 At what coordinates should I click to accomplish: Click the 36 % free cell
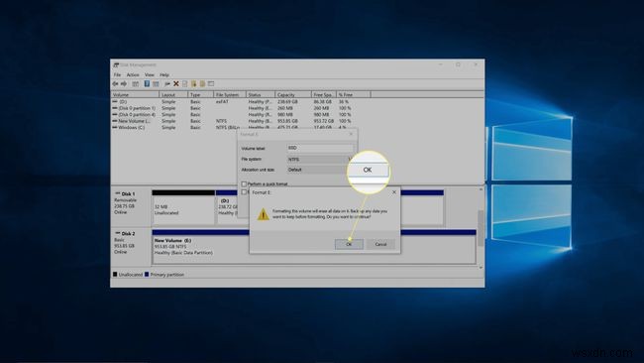tap(344, 101)
